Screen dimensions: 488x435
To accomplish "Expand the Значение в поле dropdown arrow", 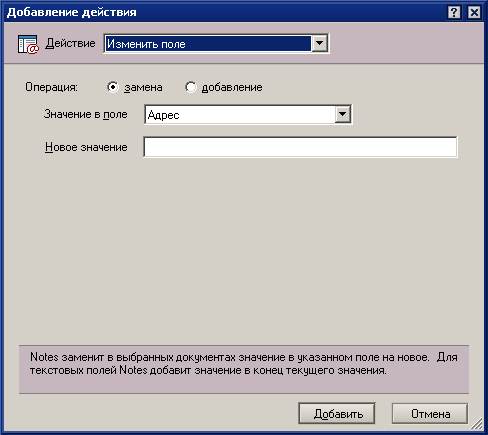I will (342, 115).
